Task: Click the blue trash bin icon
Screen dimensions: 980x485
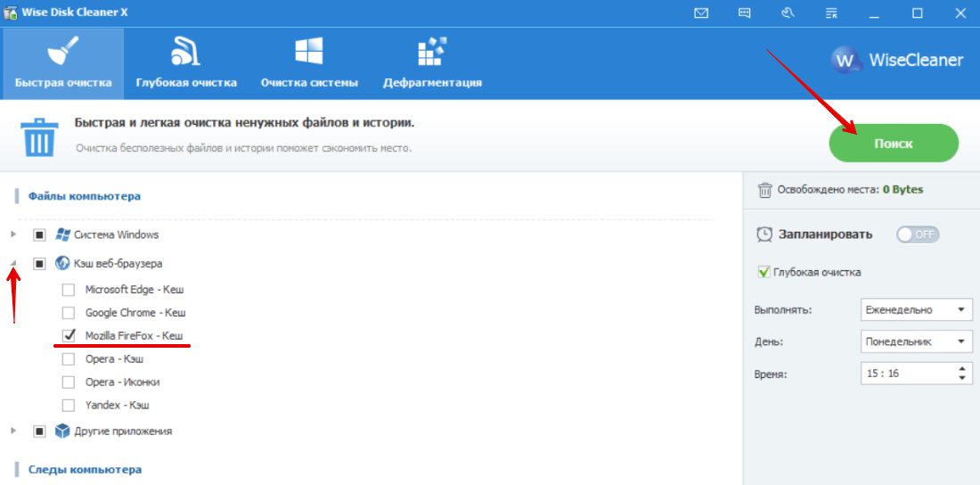Action: click(40, 138)
